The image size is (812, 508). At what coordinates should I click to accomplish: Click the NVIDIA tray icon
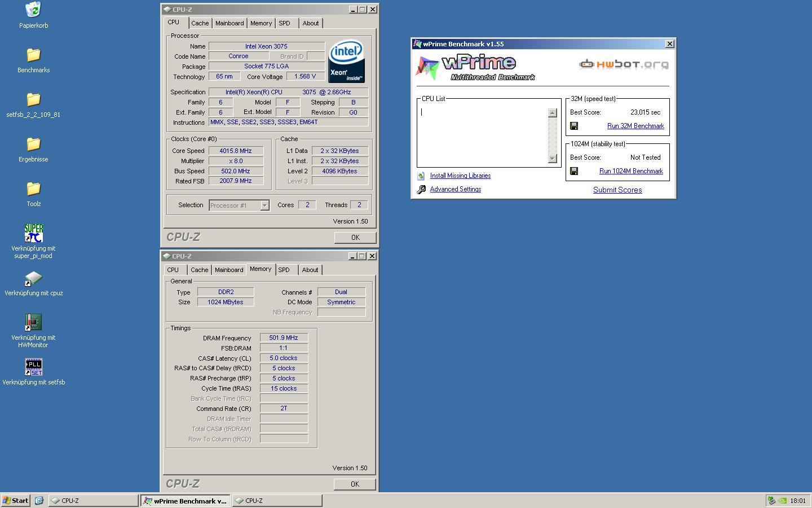tap(782, 501)
